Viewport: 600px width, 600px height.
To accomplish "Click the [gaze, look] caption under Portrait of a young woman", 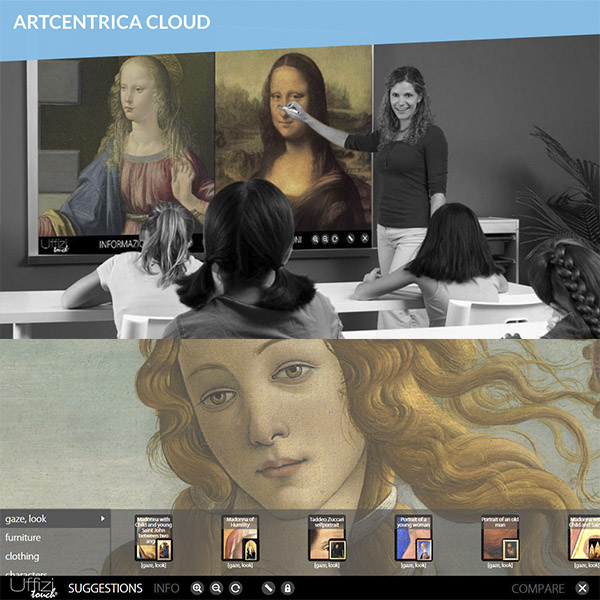I will coord(413,565).
